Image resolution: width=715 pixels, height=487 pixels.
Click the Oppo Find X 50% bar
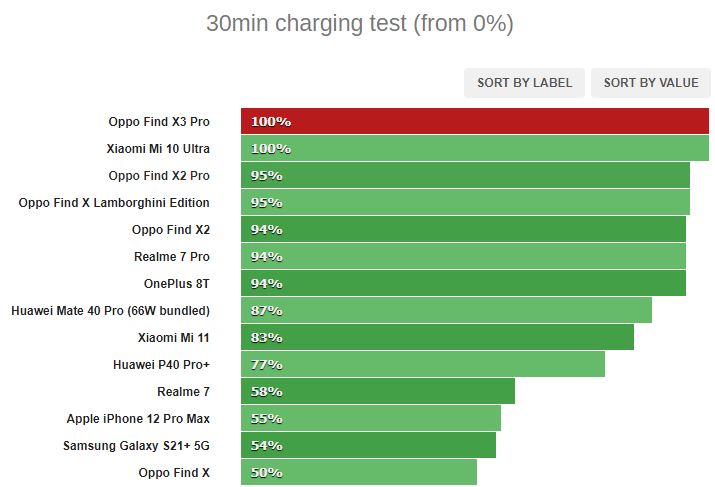pos(359,472)
